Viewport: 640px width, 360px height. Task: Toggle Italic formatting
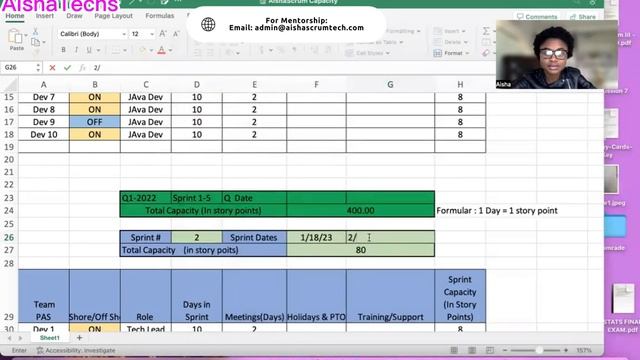point(76,50)
